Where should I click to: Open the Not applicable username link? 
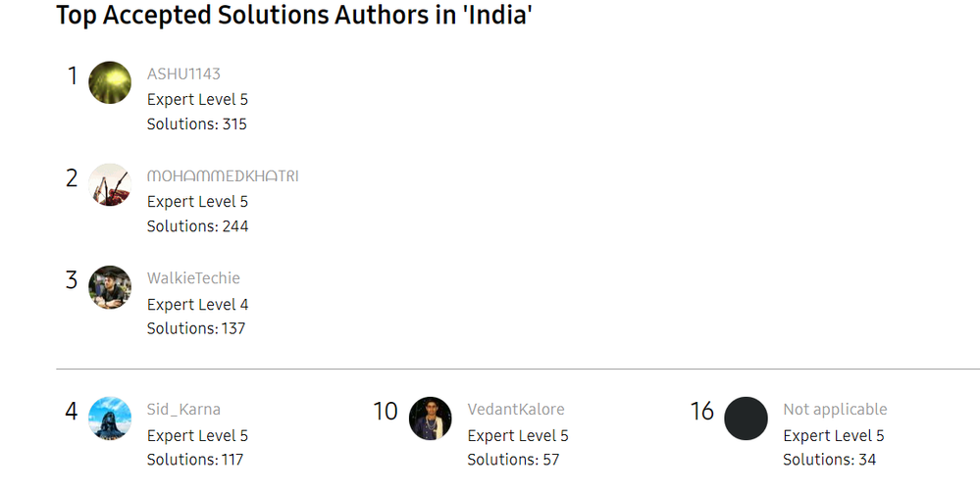[x=835, y=410]
